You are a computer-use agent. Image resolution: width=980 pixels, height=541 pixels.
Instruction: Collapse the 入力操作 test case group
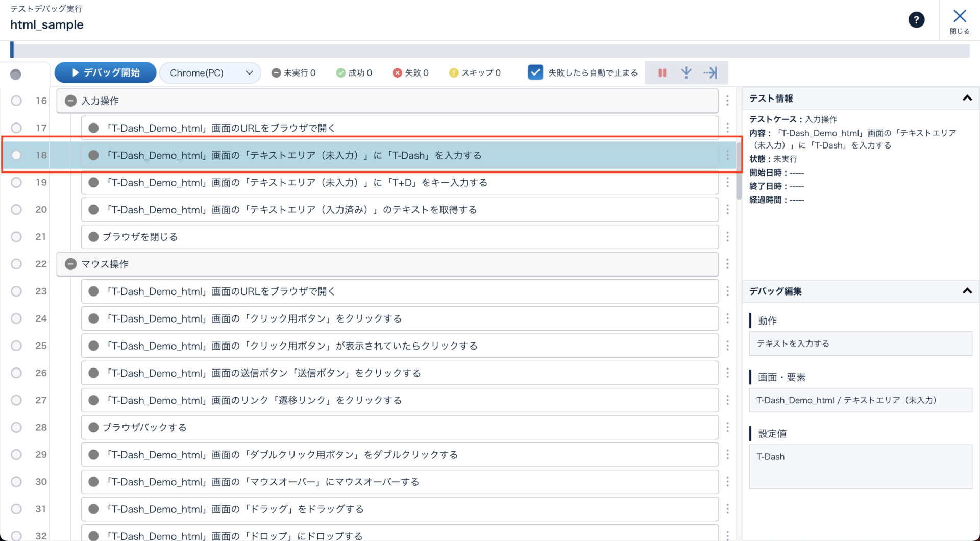point(71,101)
